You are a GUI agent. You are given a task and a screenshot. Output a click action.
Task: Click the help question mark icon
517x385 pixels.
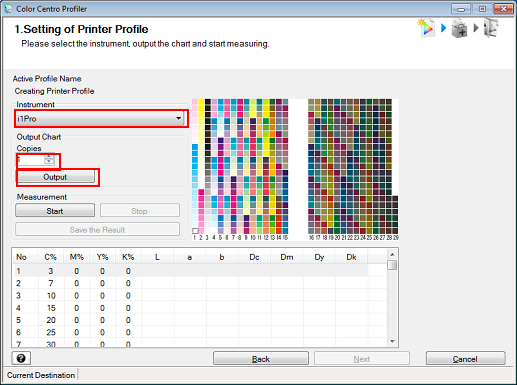[x=21, y=358]
